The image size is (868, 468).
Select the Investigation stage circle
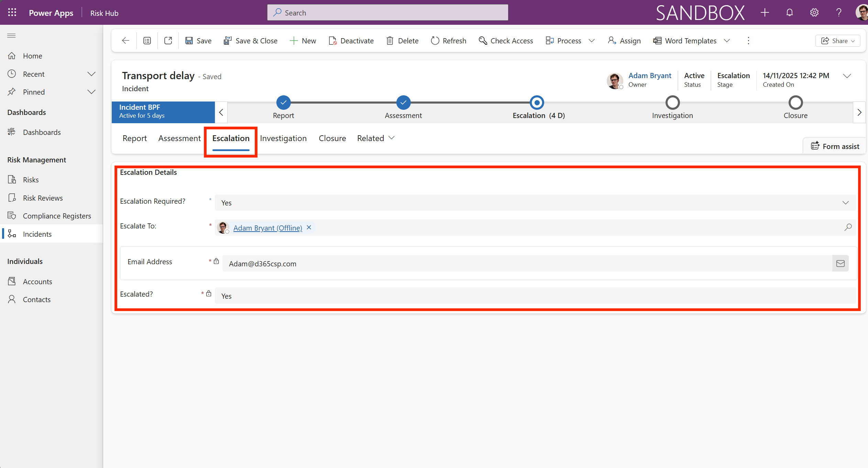(x=672, y=103)
